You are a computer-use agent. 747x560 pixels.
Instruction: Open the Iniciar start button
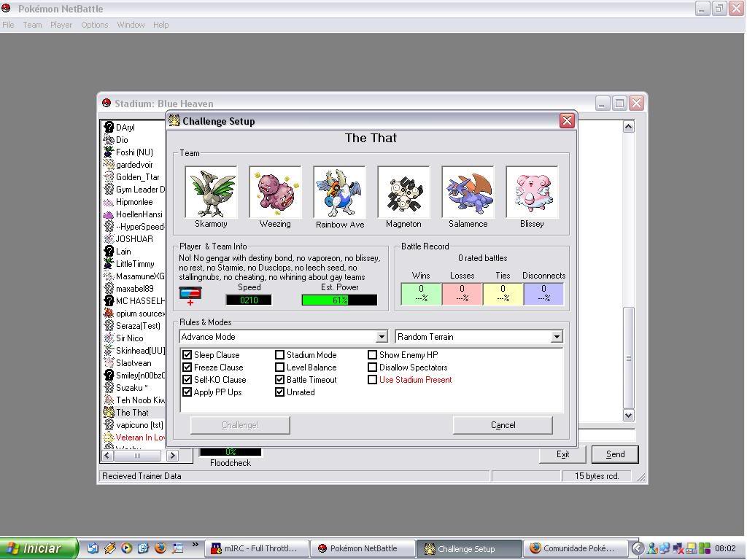[39, 548]
